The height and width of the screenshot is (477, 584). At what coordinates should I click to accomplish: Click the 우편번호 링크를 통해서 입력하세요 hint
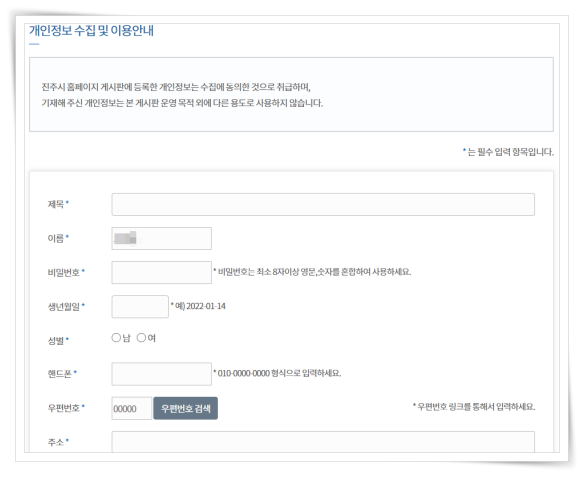pos(474,407)
